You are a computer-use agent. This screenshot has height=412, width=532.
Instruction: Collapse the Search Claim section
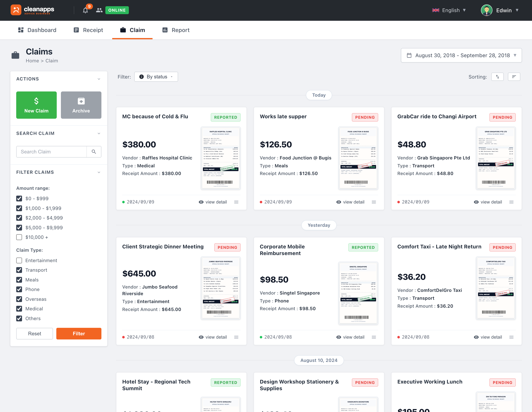coord(99,133)
